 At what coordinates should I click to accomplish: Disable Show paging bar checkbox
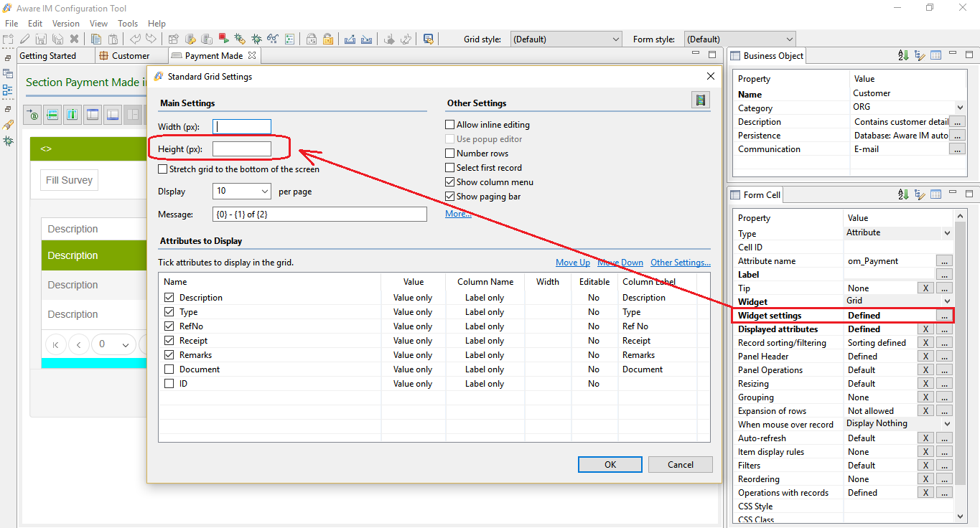pos(450,197)
